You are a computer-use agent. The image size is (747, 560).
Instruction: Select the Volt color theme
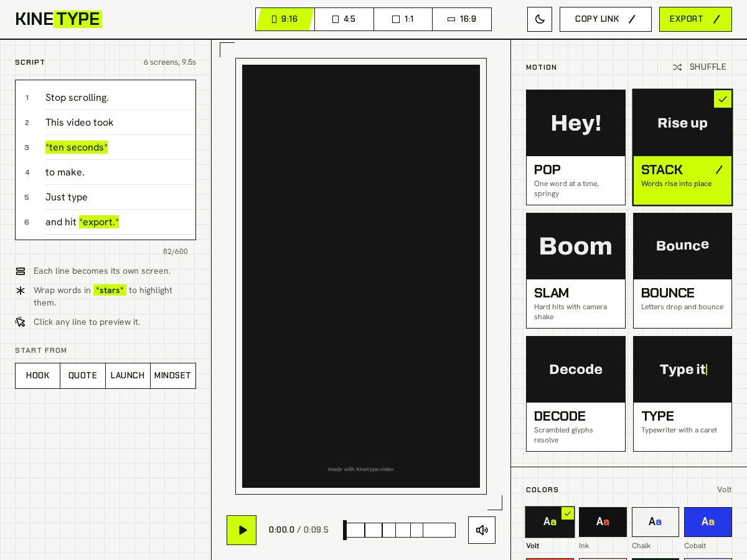click(550, 522)
